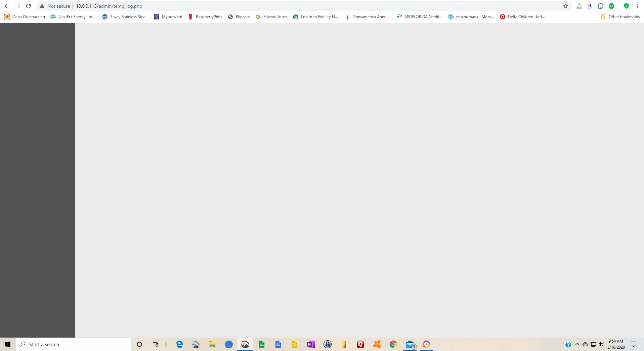Click the blue help question mark tray icon

[x=568, y=345]
